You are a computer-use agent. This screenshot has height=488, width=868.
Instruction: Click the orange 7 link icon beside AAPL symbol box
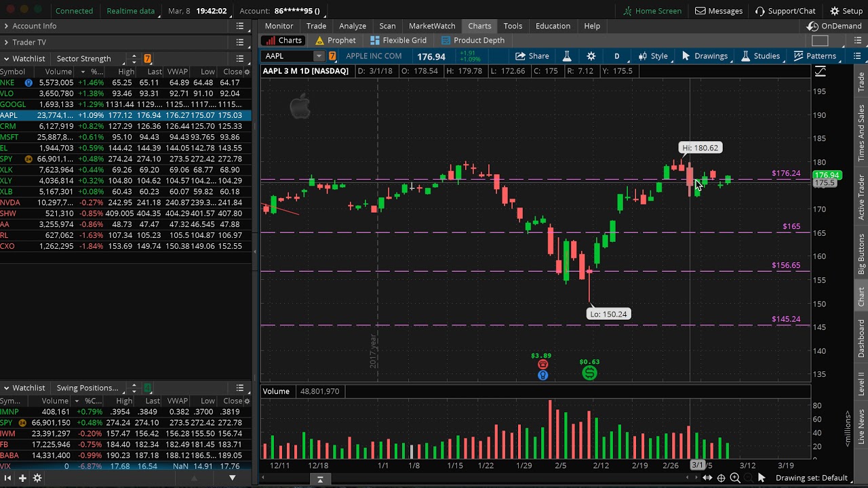[x=332, y=56]
